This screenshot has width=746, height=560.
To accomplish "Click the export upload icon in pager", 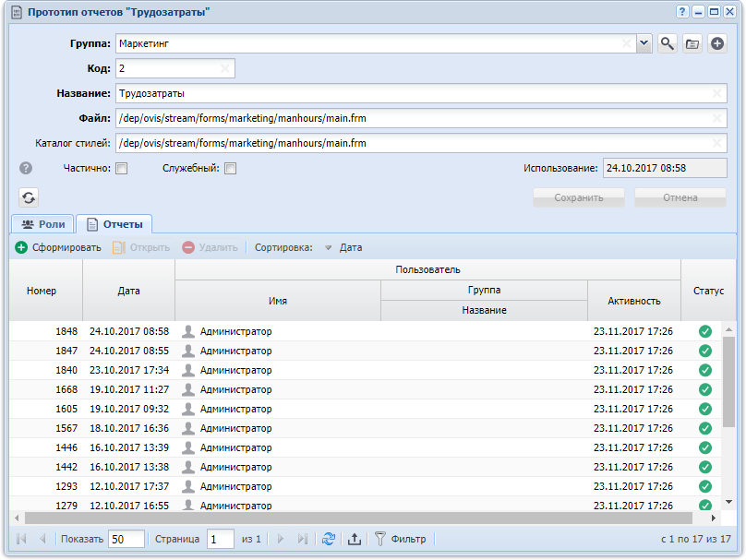I will [x=354, y=540].
